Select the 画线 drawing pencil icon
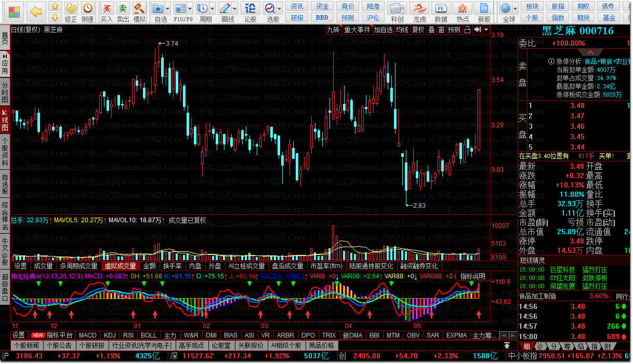The image size is (633, 364). click(x=225, y=9)
